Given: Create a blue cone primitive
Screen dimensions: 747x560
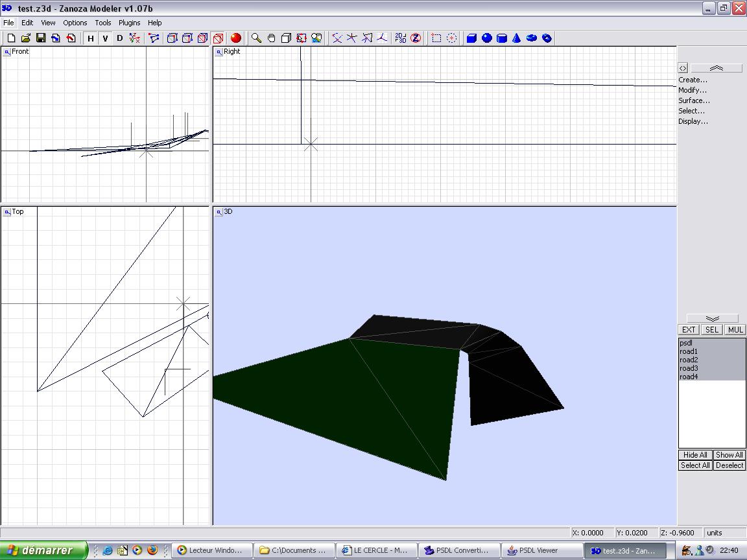Looking at the screenshot, I should pyautogui.click(x=517, y=38).
